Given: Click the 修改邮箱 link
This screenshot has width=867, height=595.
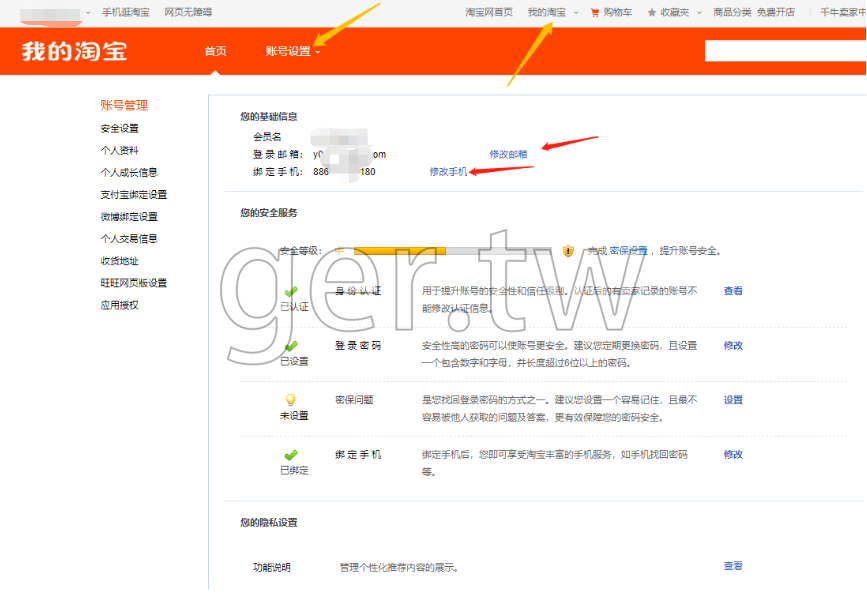Looking at the screenshot, I should click(508, 154).
